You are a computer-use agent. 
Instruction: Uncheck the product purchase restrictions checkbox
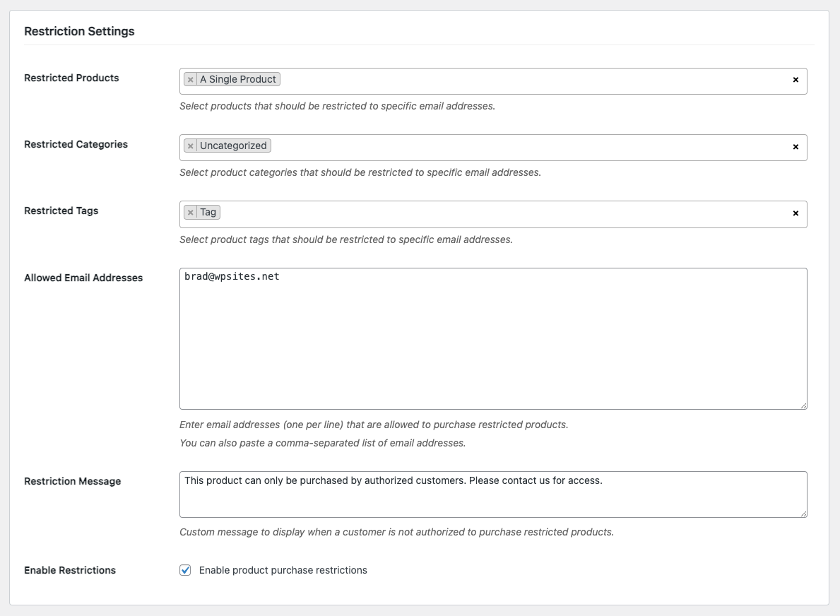point(185,570)
